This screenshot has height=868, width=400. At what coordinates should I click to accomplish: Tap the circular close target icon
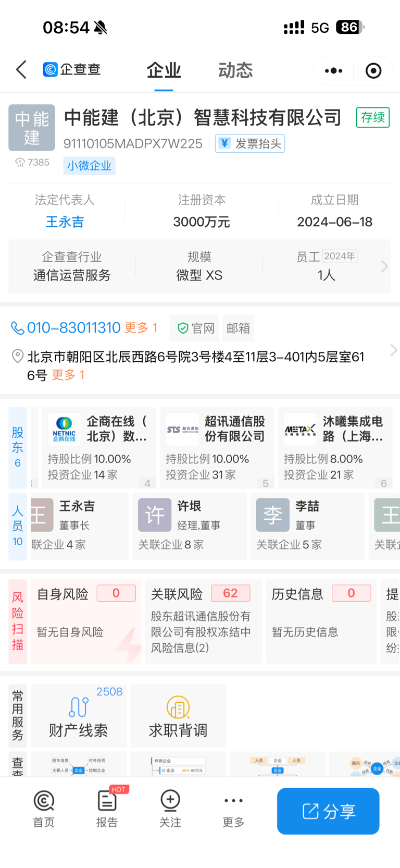coord(373,70)
